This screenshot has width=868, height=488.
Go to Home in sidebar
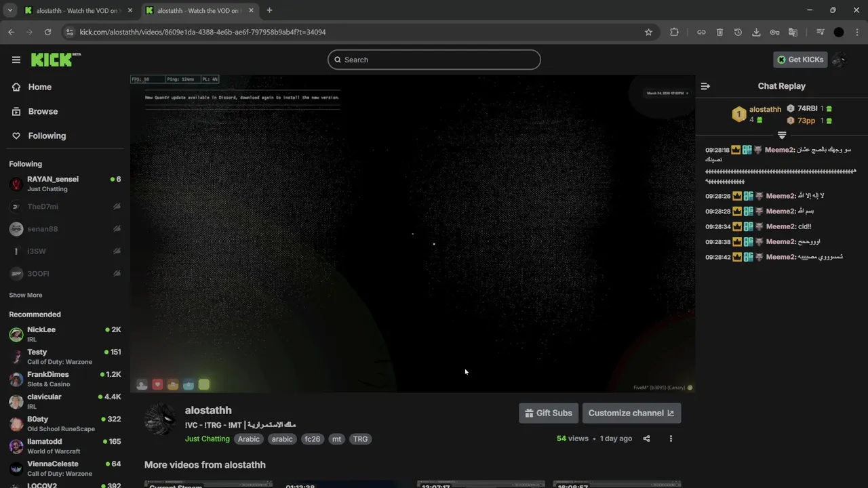40,87
